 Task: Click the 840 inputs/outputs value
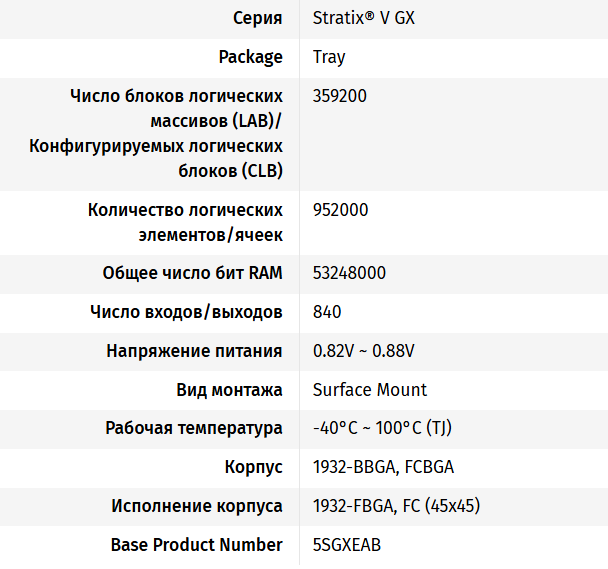click(x=327, y=312)
